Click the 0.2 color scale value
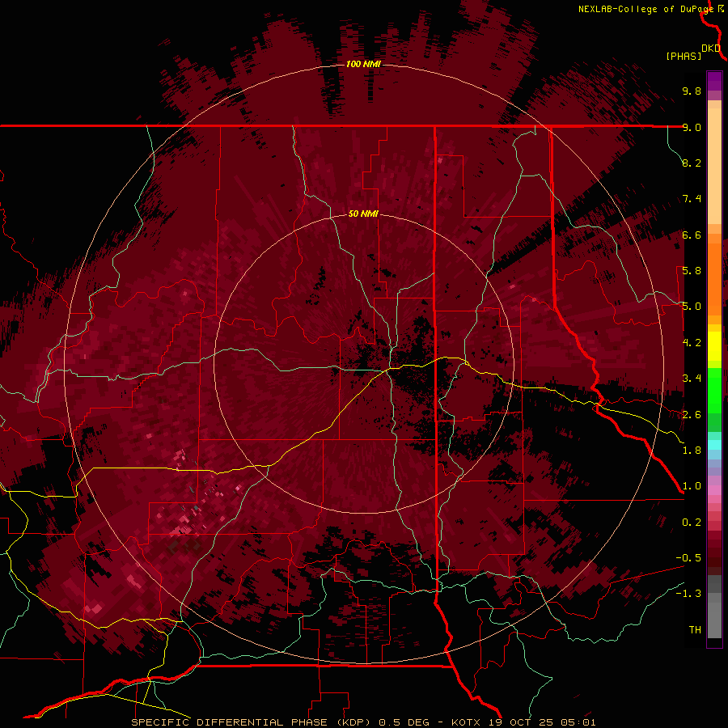The image size is (728, 728). pos(692,523)
